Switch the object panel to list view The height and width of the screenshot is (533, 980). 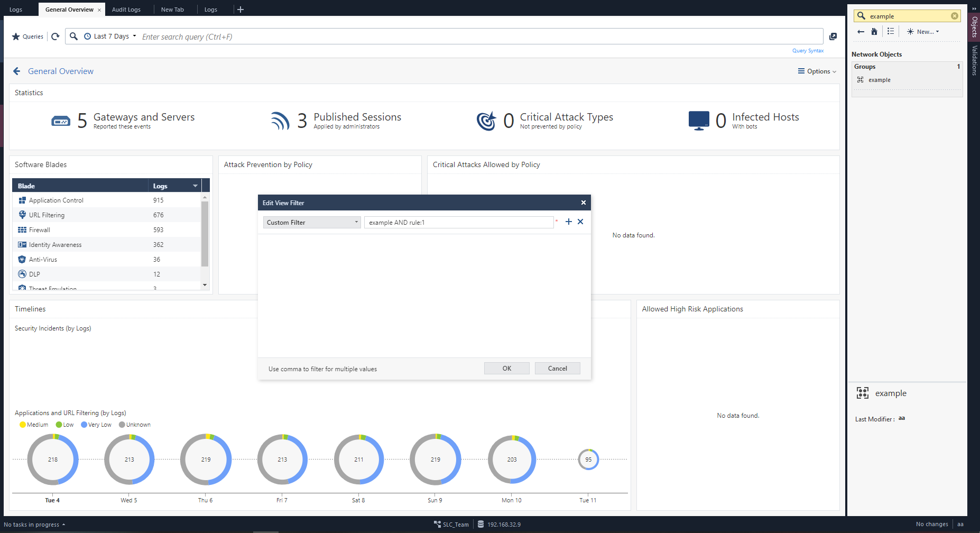point(891,32)
